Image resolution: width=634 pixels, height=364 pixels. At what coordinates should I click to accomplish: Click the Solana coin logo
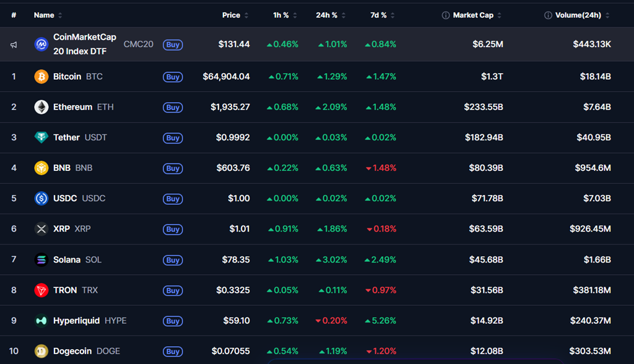pyautogui.click(x=41, y=259)
